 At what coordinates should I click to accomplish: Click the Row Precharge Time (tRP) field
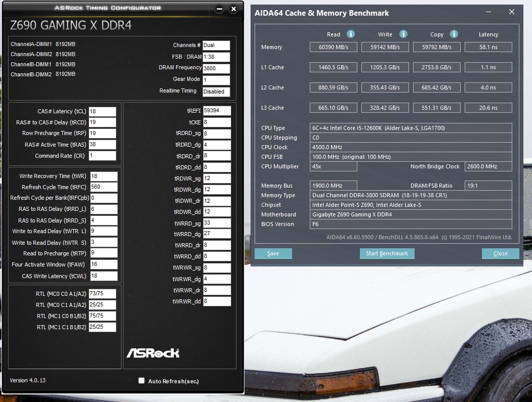point(102,133)
